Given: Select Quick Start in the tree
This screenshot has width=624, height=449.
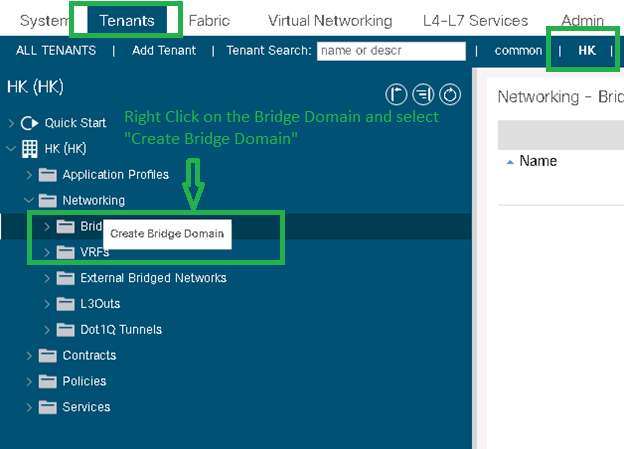Looking at the screenshot, I should pos(75,123).
